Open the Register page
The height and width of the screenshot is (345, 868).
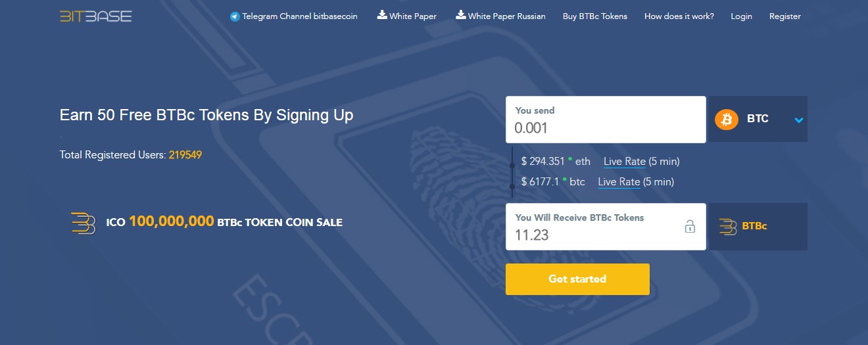click(x=784, y=16)
